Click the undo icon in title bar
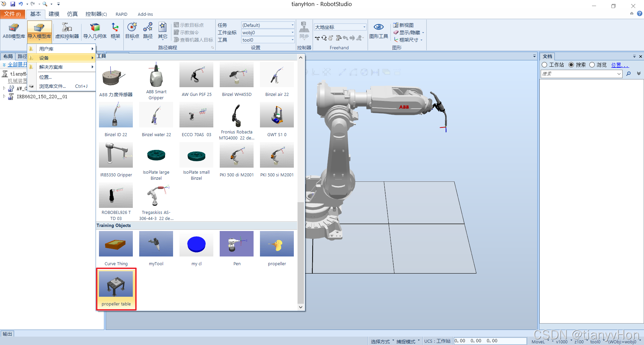This screenshot has width=644, height=345. tap(21, 4)
